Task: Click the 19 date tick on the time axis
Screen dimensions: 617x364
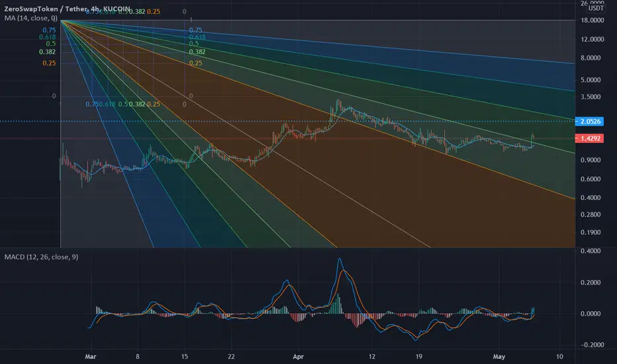Action: coord(418,357)
